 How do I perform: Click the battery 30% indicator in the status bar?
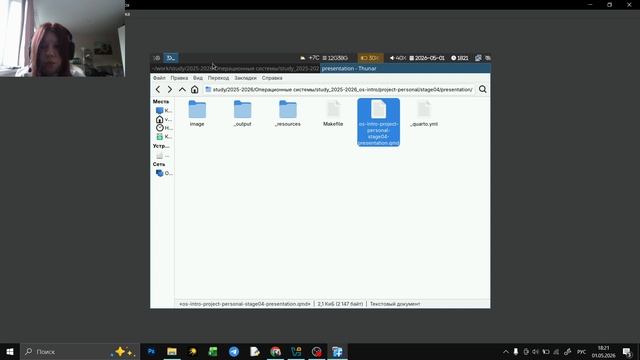[x=371, y=58]
